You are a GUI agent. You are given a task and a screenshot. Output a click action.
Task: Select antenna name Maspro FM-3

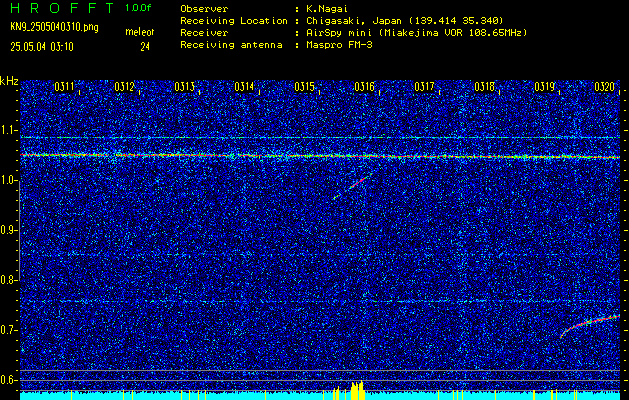[340, 45]
